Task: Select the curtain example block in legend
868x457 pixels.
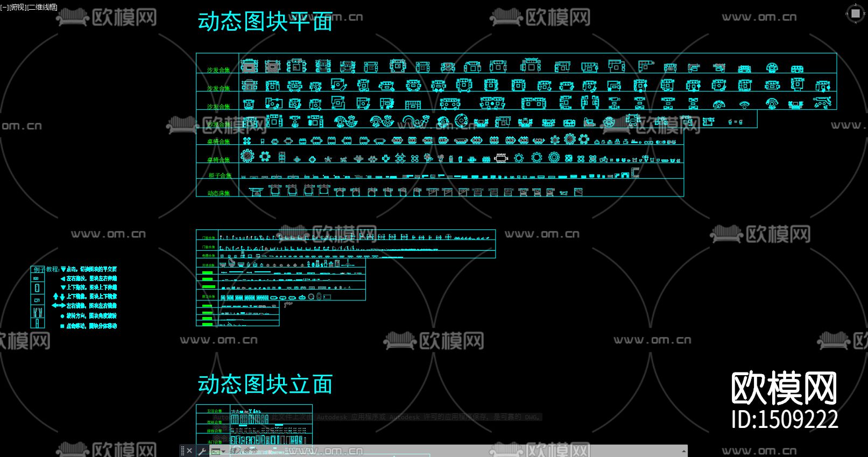Action: 37,312
